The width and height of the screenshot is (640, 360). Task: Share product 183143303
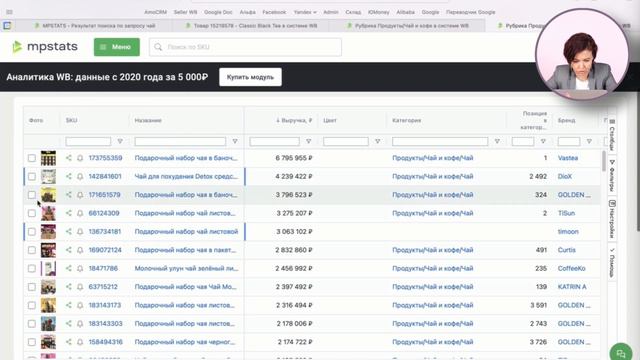pos(69,323)
